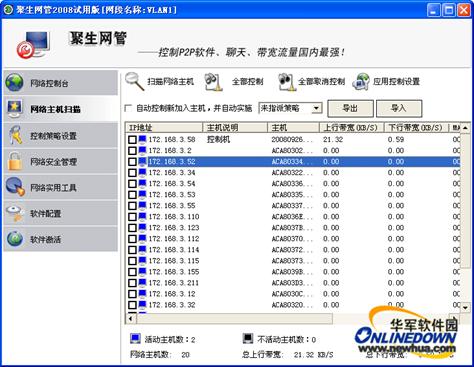Screen dimensions: 474x367
Task: Click the computer icon of 172.168.3.58
Action: (142, 139)
